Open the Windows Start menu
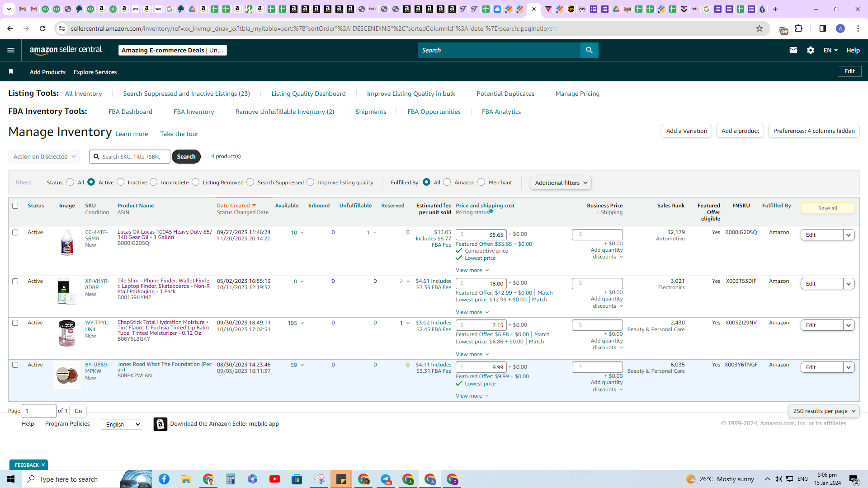868x488 pixels. [11, 479]
